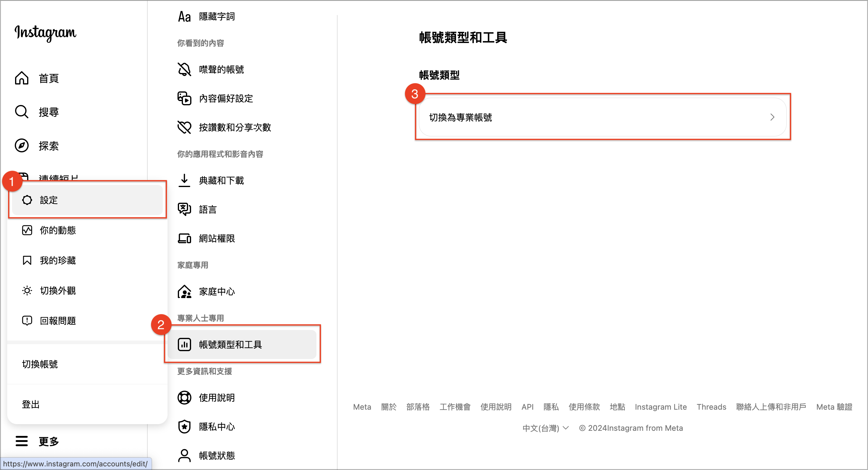Open 探索 in the sidebar
The height and width of the screenshot is (470, 868).
pos(49,146)
